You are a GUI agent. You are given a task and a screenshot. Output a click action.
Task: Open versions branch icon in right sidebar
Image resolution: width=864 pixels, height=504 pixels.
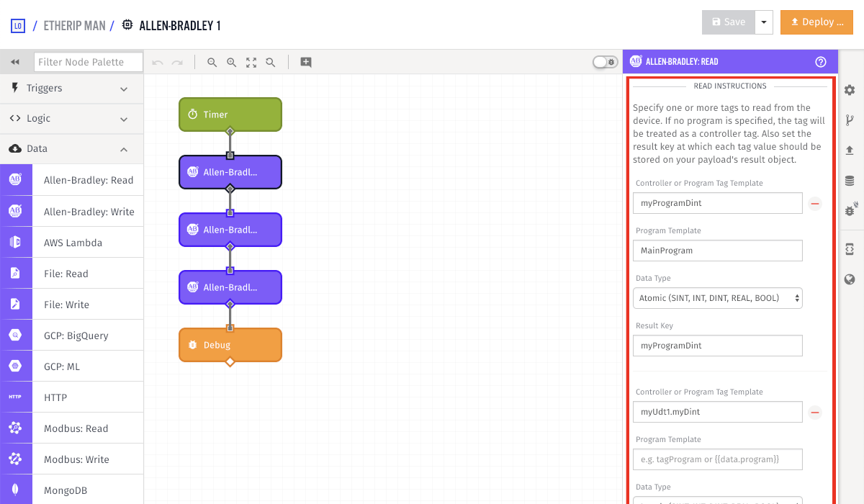[x=850, y=120]
